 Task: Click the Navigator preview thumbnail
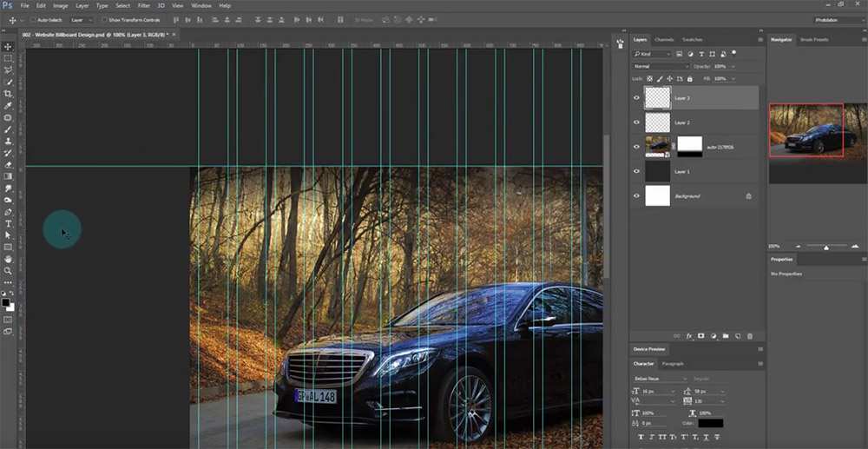pyautogui.click(x=806, y=130)
